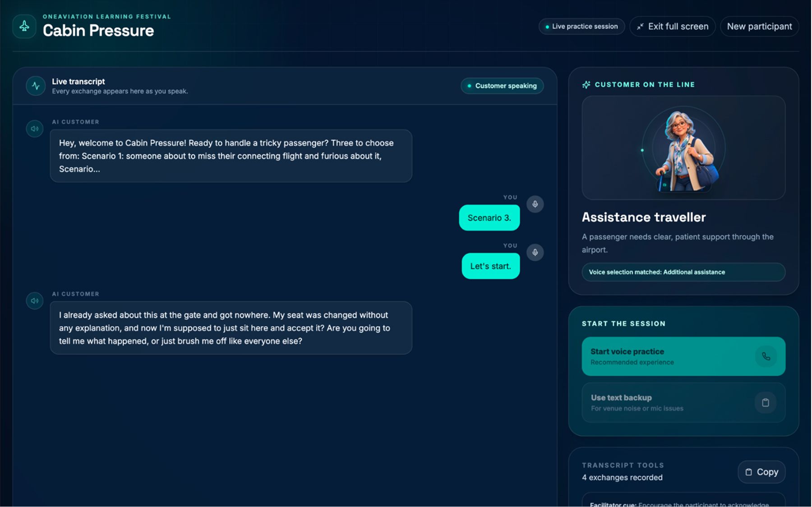812x507 pixels.
Task: Click the Live transcript waveform icon
Action: pos(36,86)
